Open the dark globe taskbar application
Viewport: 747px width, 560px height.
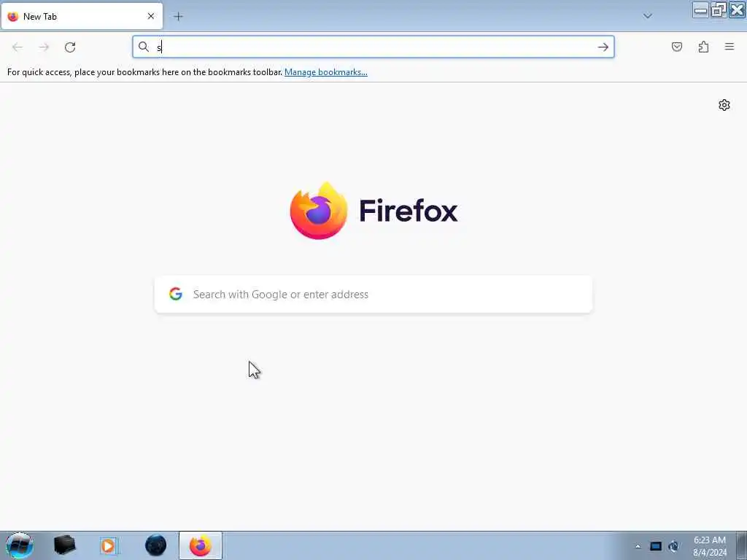point(156,545)
